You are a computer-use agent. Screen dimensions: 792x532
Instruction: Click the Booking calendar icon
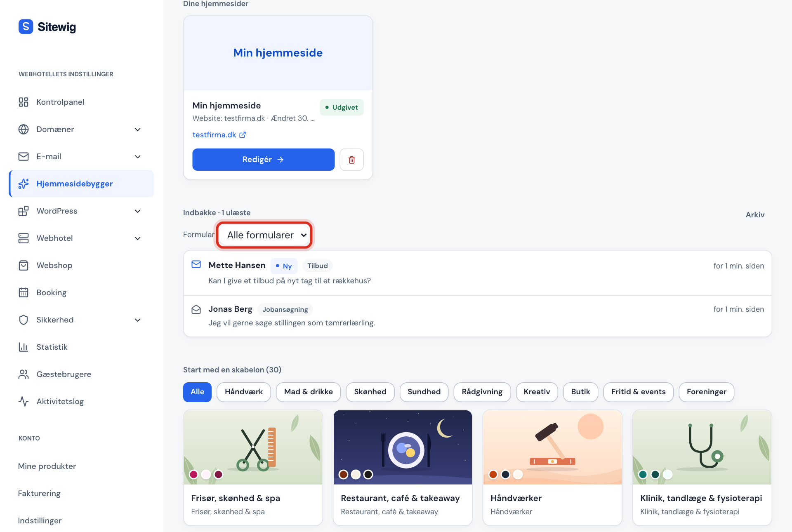pos(24,292)
